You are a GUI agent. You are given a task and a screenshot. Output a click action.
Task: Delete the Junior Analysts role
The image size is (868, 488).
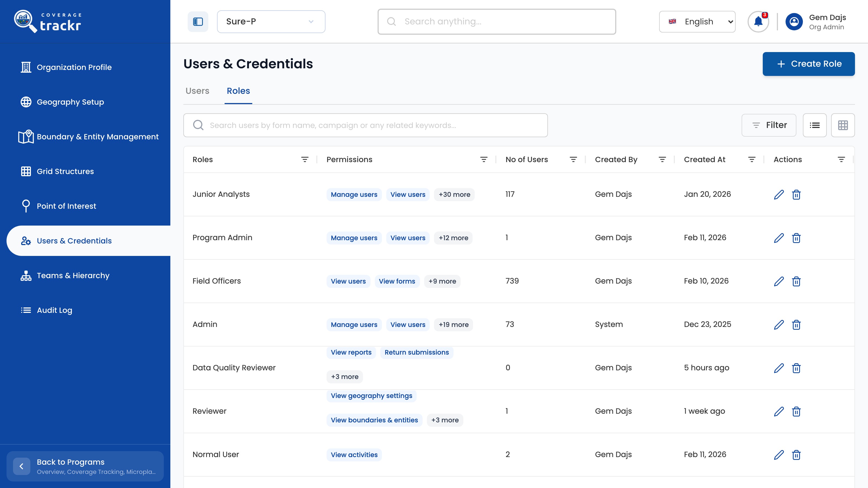(796, 194)
